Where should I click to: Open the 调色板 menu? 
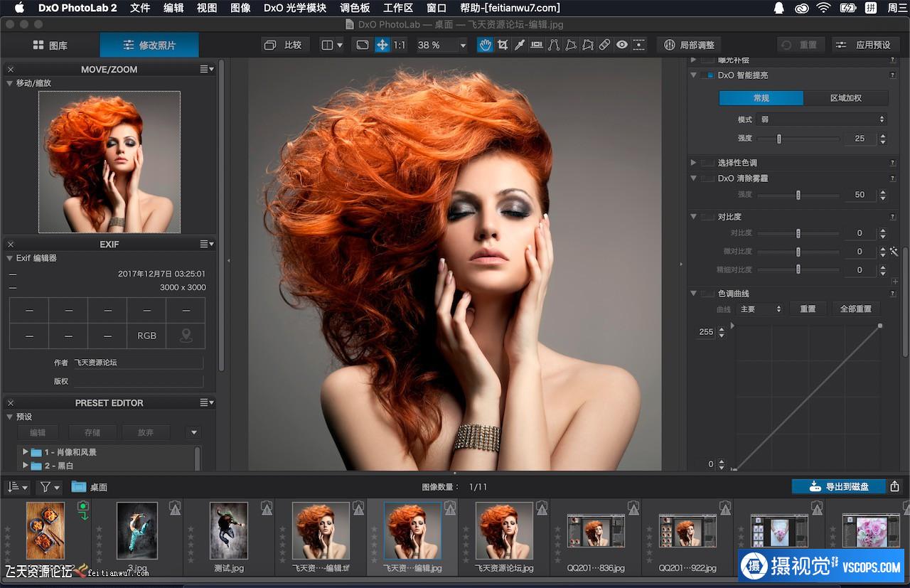pyautogui.click(x=355, y=8)
